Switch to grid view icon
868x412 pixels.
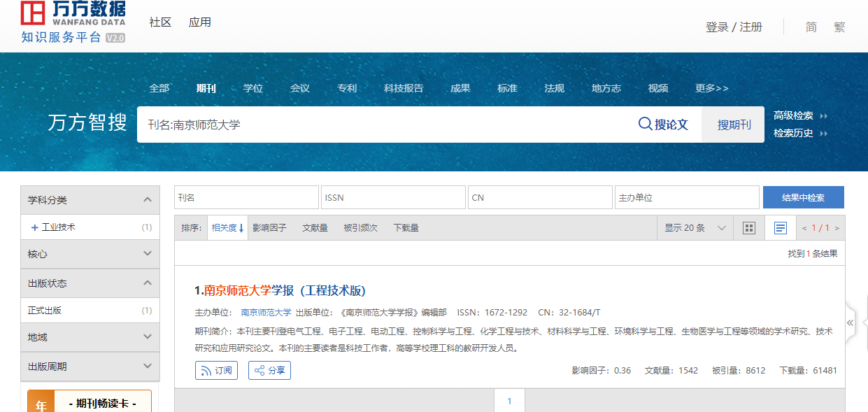tap(749, 228)
